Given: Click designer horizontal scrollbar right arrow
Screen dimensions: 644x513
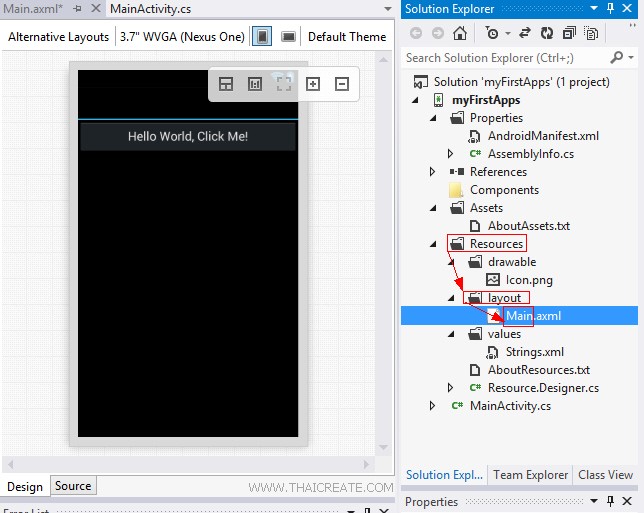Looking at the screenshot, I should tap(366, 465).
